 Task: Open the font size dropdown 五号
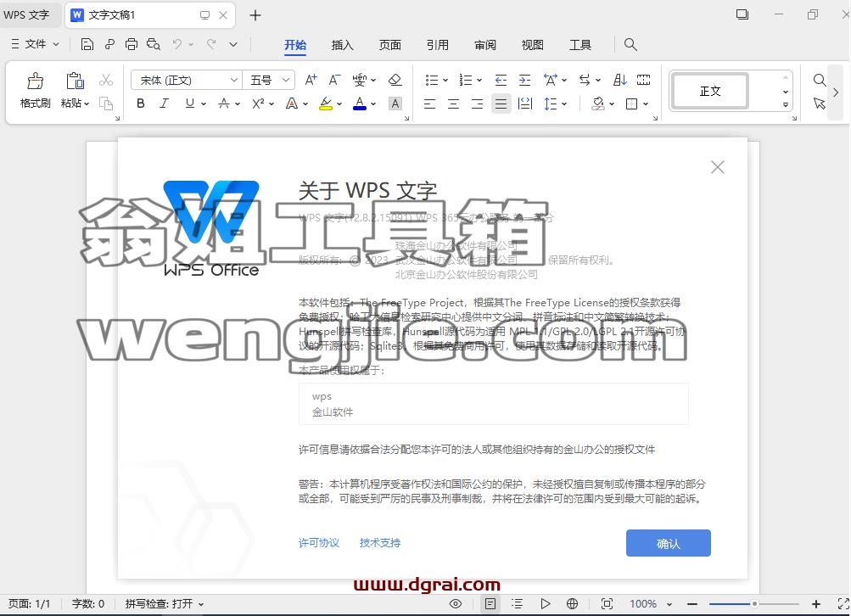(x=285, y=81)
